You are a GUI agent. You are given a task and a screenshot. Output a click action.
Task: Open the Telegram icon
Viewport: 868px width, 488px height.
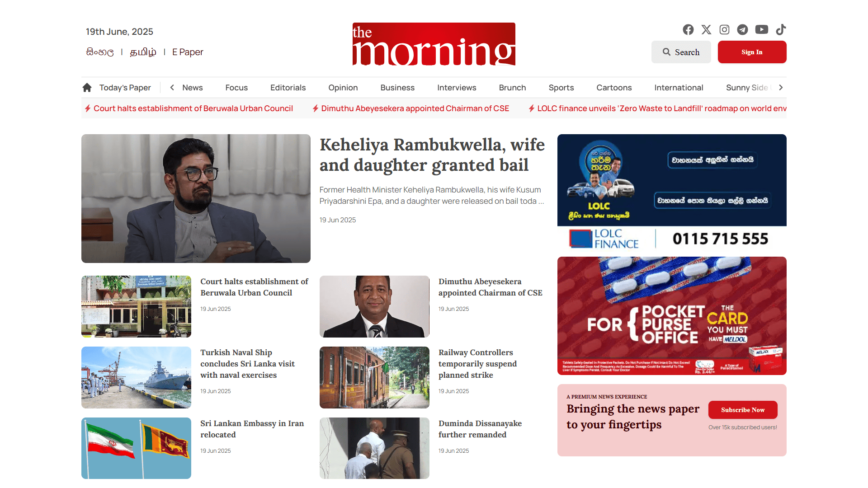(x=742, y=29)
